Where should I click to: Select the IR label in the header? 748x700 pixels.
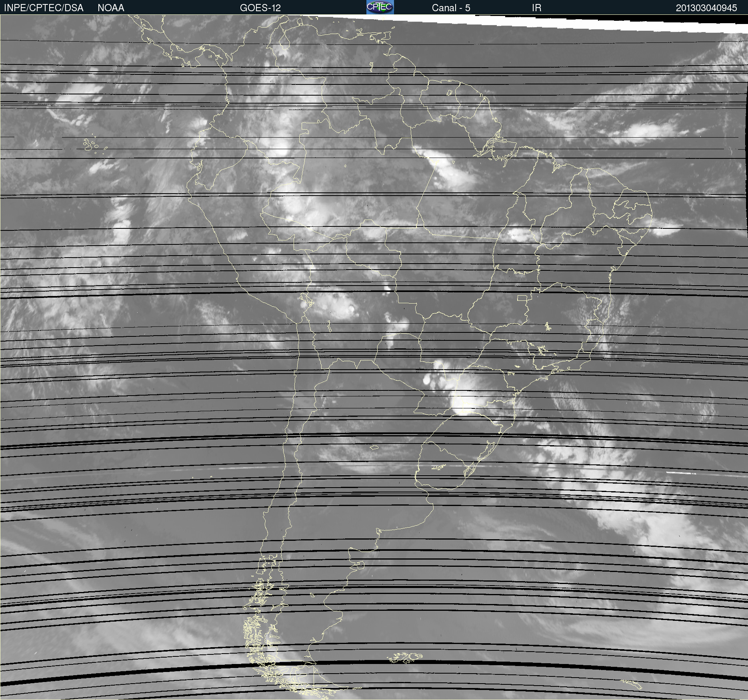pyautogui.click(x=536, y=8)
